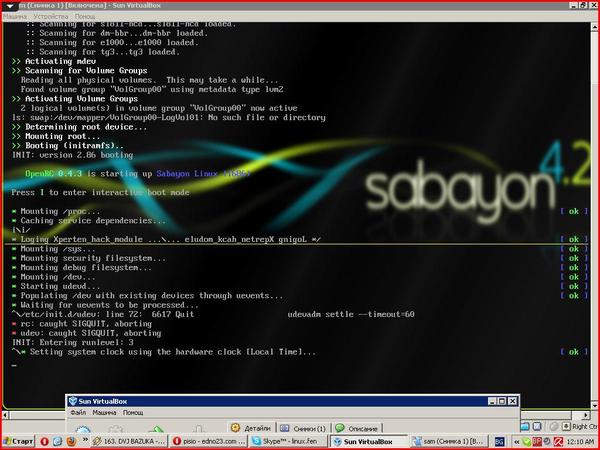Switch to the pisio - edno23.com taskbar item

[x=209, y=442]
